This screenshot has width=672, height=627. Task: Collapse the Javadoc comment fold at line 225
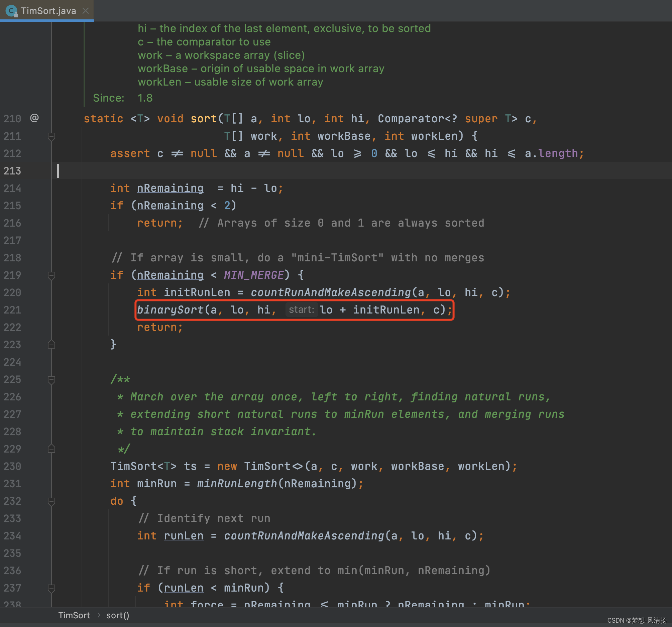[x=51, y=380]
